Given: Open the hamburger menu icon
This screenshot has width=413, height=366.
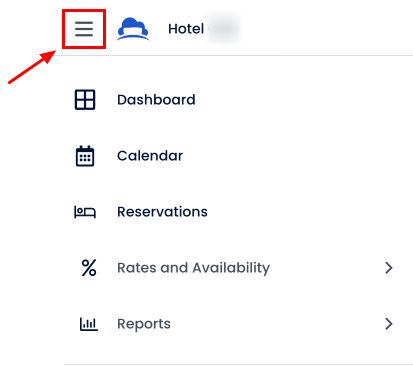Looking at the screenshot, I should click(x=84, y=29).
